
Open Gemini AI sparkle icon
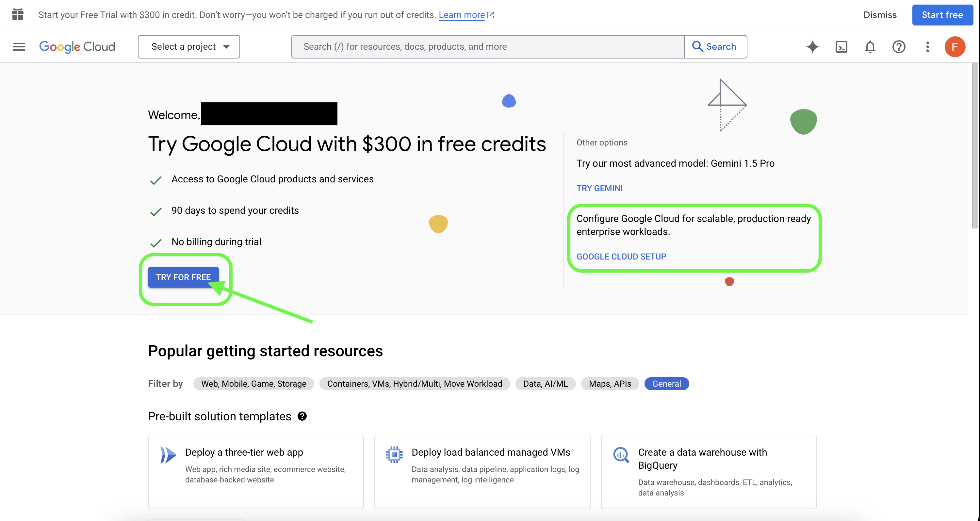[812, 47]
